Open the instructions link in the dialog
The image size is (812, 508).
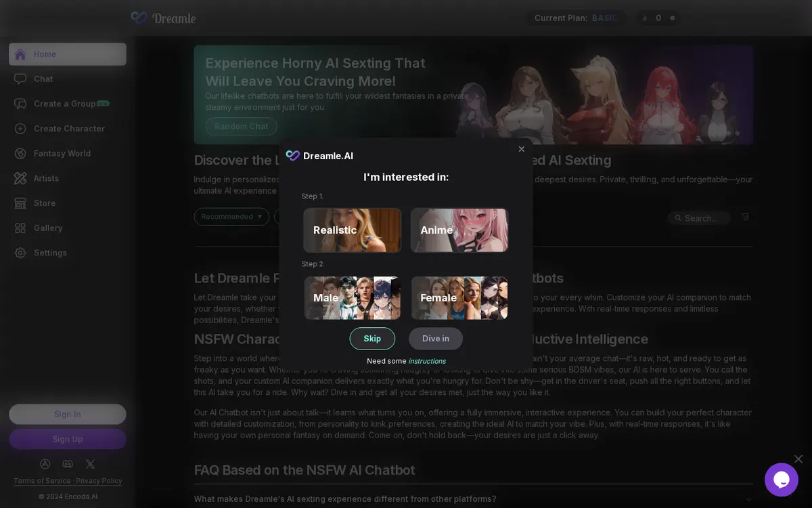tap(427, 361)
